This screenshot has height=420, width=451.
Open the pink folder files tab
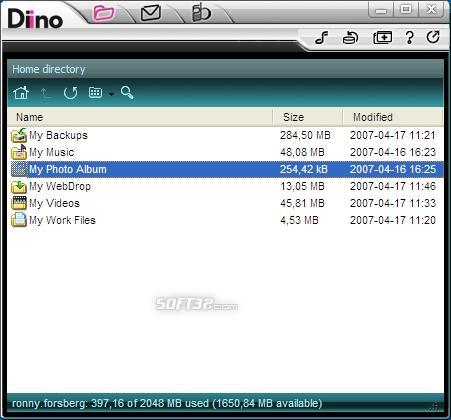tap(104, 13)
